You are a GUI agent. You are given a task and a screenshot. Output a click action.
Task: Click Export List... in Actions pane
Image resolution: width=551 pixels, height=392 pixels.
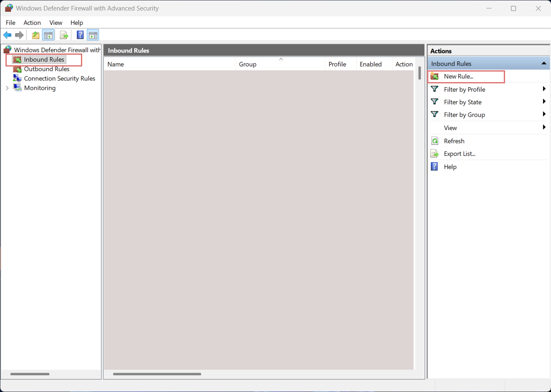click(x=459, y=154)
